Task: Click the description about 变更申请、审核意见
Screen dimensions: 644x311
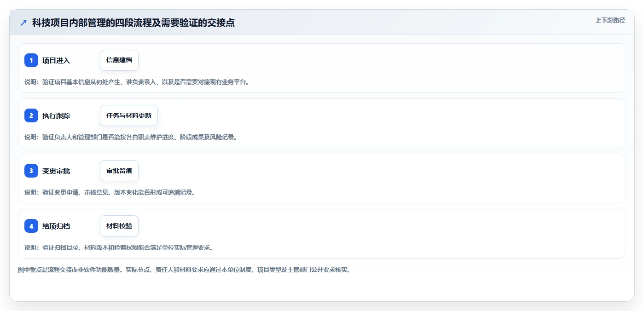Action: click(110, 192)
